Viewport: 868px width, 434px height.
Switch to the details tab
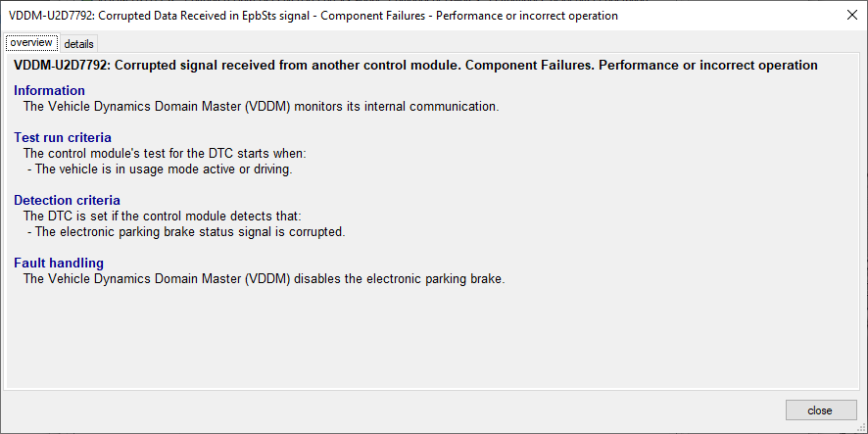click(78, 44)
